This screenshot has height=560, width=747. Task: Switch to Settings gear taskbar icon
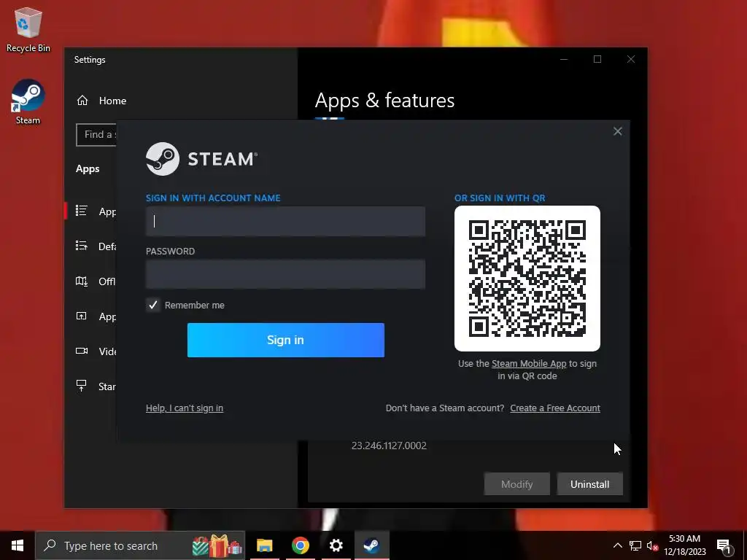tap(336, 545)
